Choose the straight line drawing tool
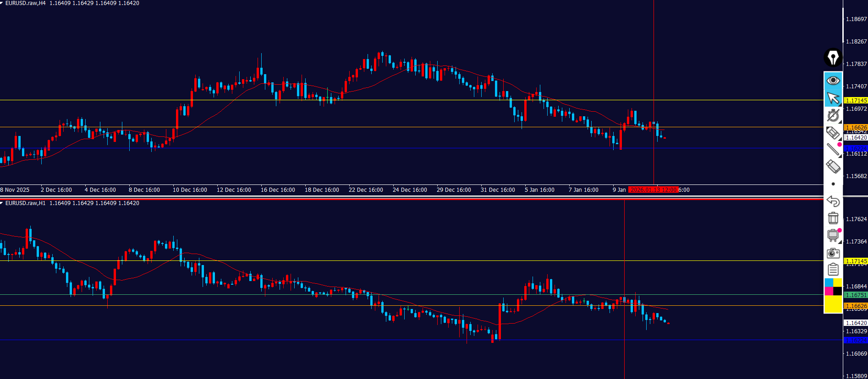Screen dimensions: 868x379 click(x=833, y=150)
